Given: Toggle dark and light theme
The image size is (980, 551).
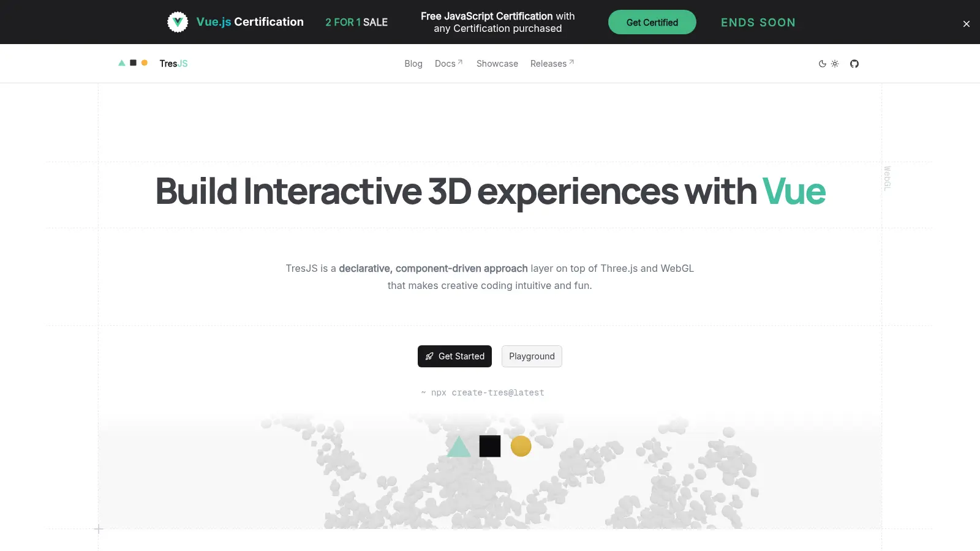Looking at the screenshot, I should pyautogui.click(x=829, y=64).
